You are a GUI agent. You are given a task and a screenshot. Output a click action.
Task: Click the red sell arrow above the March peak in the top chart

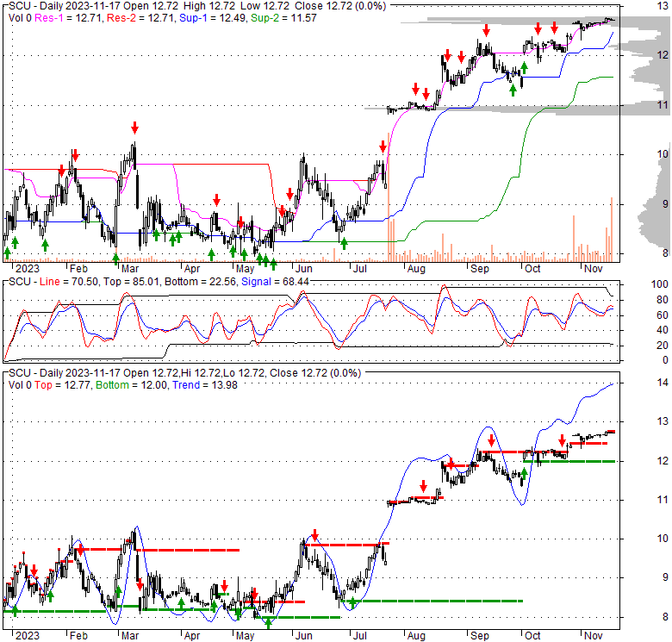[135, 128]
